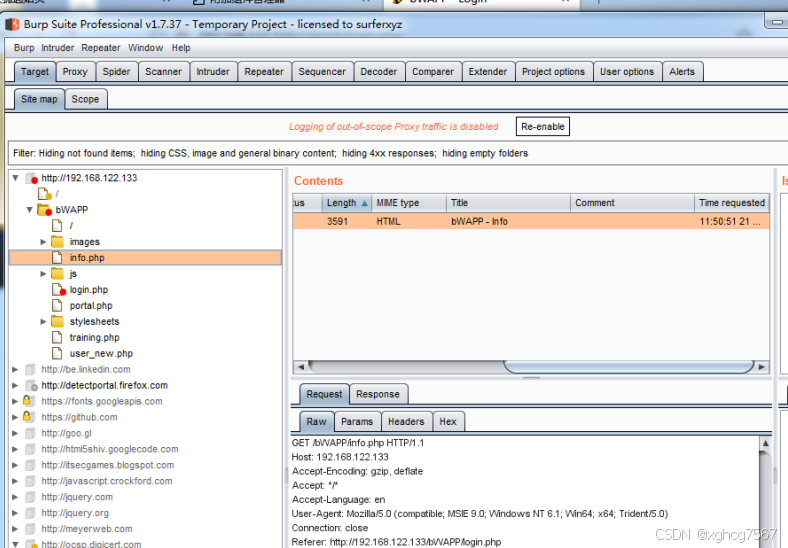The width and height of the screenshot is (788, 548).
Task: Click the user_new.php file icon
Action: 57,353
